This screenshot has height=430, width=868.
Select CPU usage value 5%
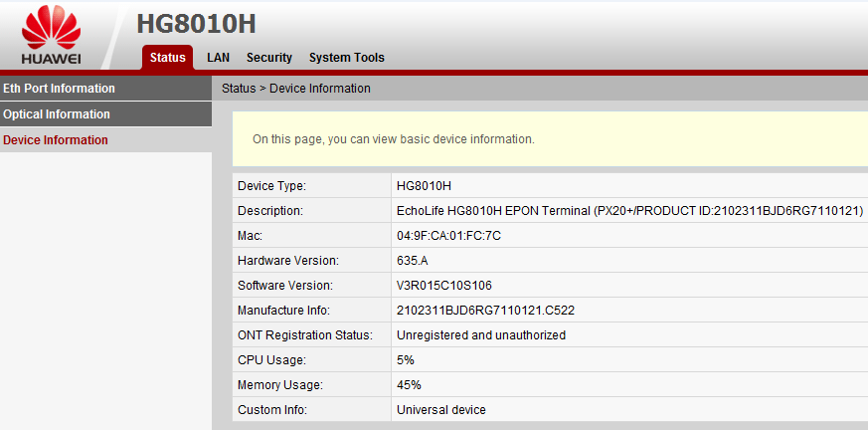406,360
